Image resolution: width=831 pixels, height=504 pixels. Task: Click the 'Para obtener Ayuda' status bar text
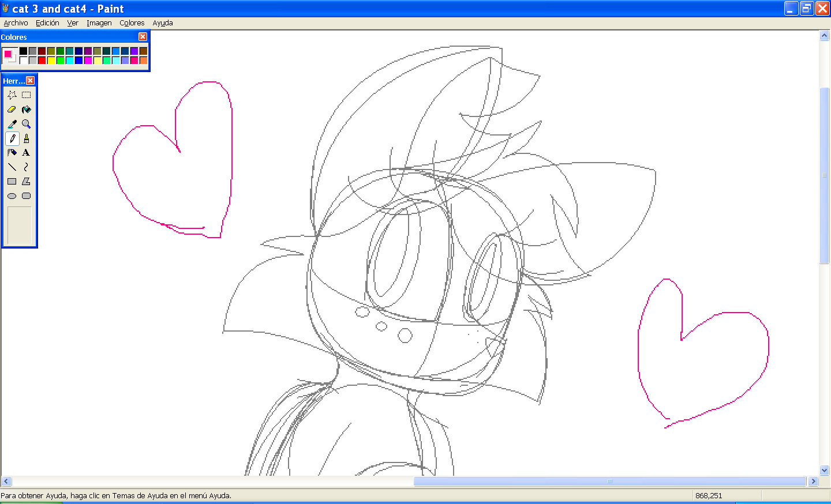[116, 495]
